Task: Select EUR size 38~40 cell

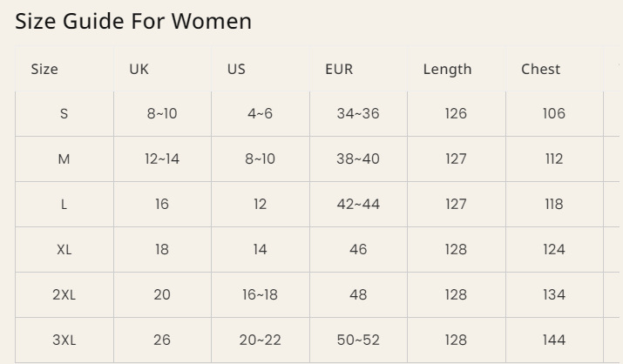Action: (358, 159)
